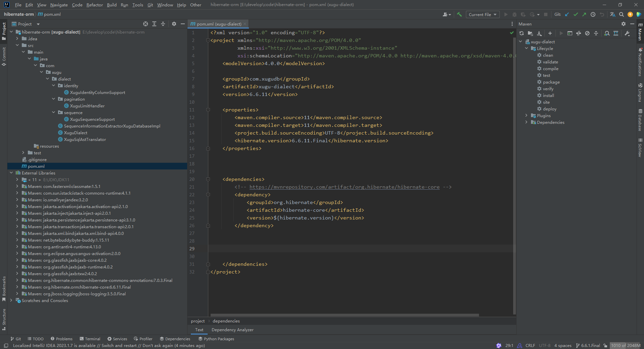Click the memory usage indicator

click(625, 345)
